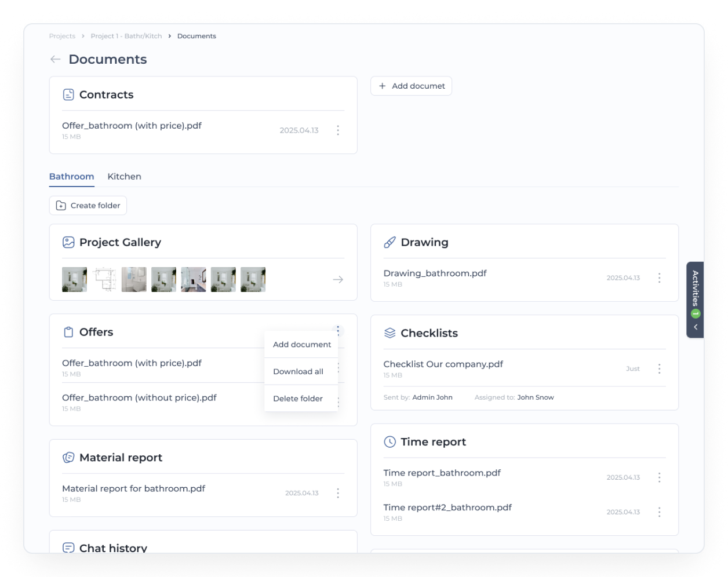The image size is (728, 577).
Task: Click the green Activities notification badge
Action: [696, 314]
